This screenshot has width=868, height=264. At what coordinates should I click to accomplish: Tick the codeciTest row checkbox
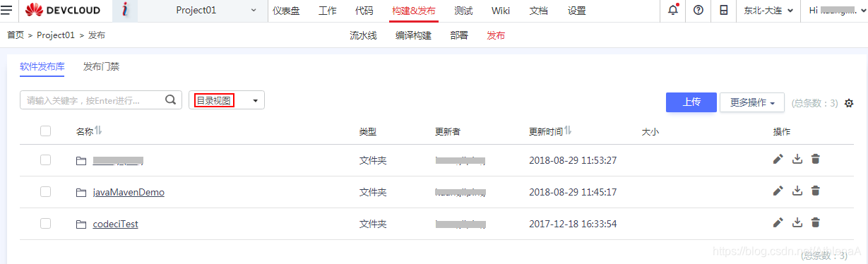pos(46,223)
